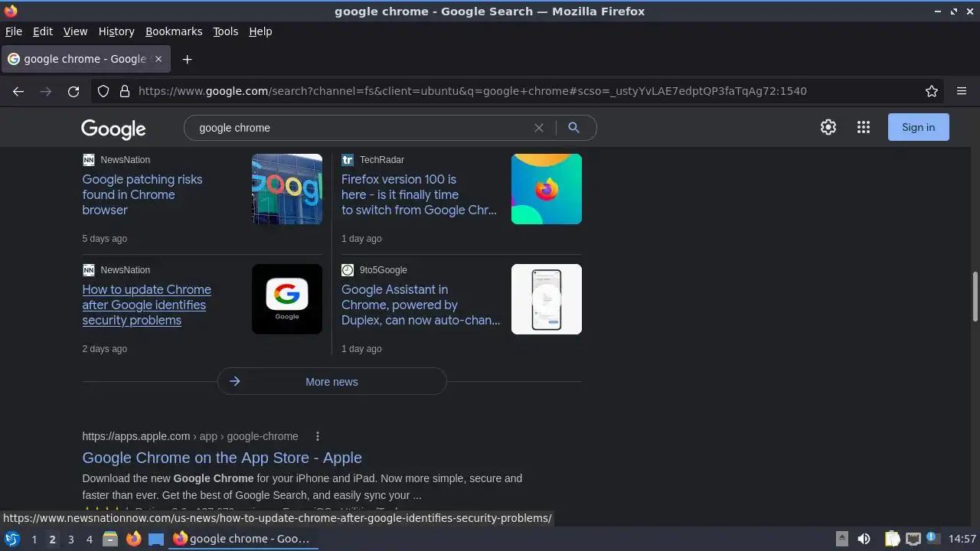This screenshot has width=980, height=551.
Task: Switch to workspace 4
Action: tap(89, 540)
